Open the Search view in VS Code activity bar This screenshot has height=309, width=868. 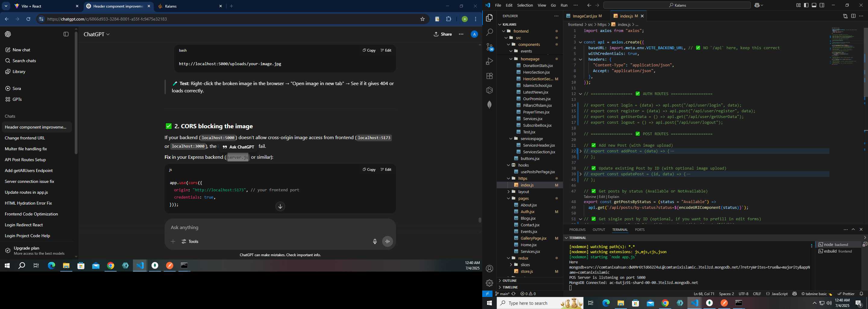point(489,32)
